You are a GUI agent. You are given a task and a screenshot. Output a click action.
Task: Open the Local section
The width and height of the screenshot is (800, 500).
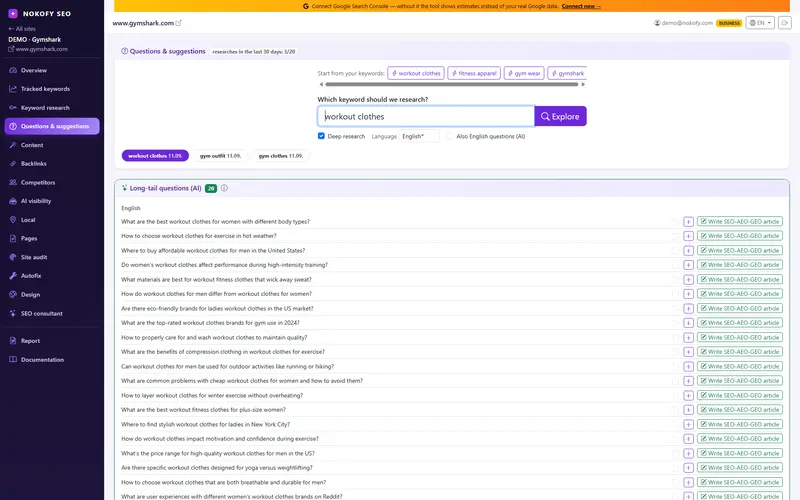click(28, 220)
